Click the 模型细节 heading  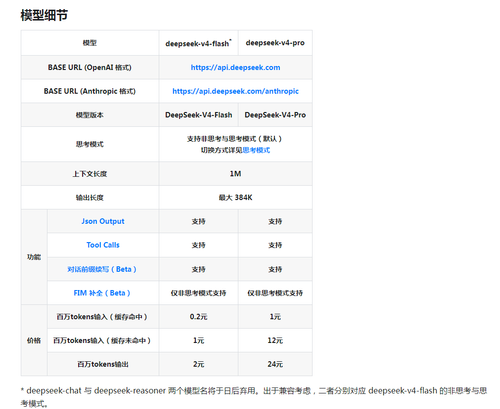(44, 15)
